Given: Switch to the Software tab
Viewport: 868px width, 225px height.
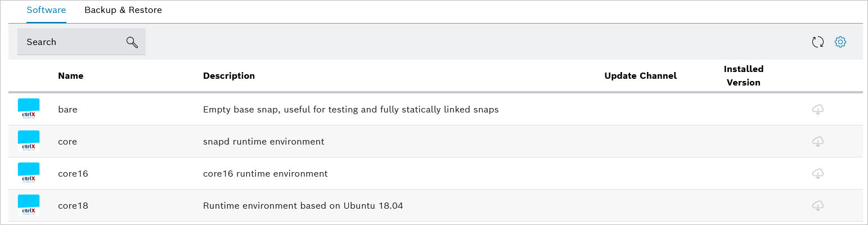Looking at the screenshot, I should (x=46, y=10).
